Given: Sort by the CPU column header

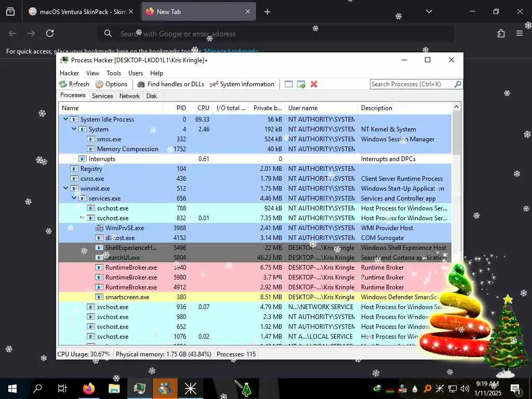Looking at the screenshot, I should (201, 108).
